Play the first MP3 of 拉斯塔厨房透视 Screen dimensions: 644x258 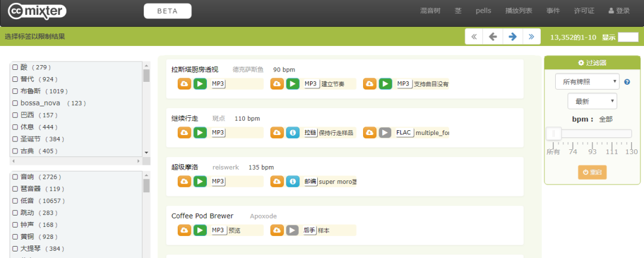200,84
